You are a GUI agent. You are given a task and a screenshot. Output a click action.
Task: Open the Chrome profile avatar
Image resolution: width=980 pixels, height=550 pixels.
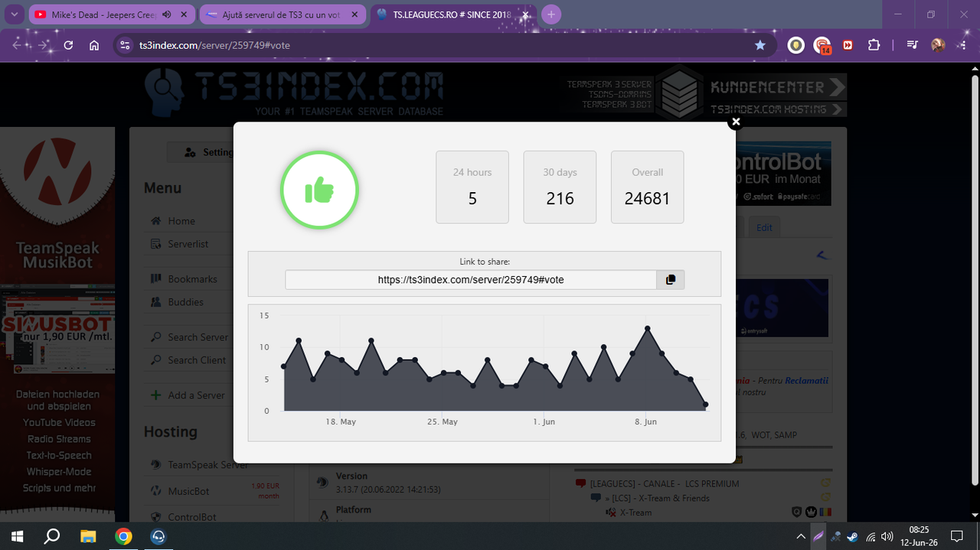pyautogui.click(x=938, y=45)
